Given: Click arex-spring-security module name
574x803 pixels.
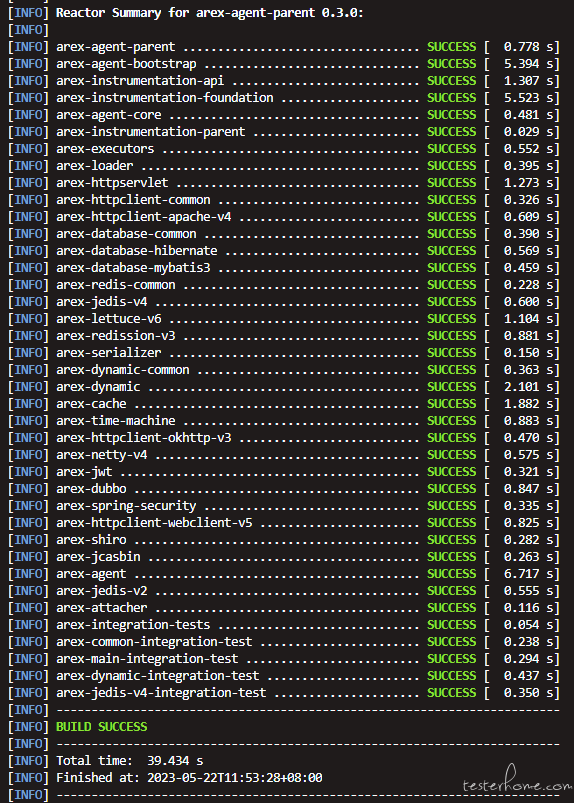Looking at the screenshot, I should (x=126, y=505).
